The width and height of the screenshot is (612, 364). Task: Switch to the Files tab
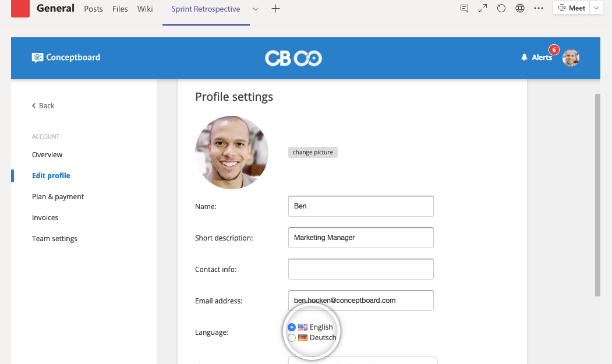click(120, 9)
